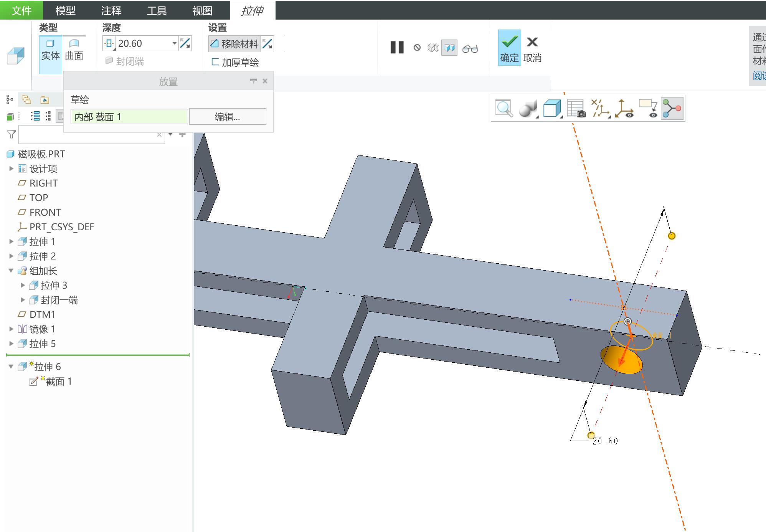Click the verify glasses icon

click(x=470, y=49)
